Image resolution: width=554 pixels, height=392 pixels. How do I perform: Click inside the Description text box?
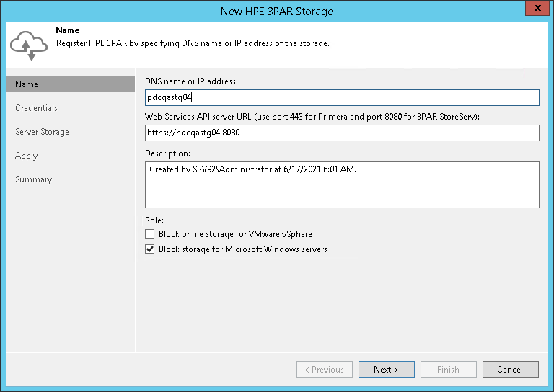(x=342, y=184)
